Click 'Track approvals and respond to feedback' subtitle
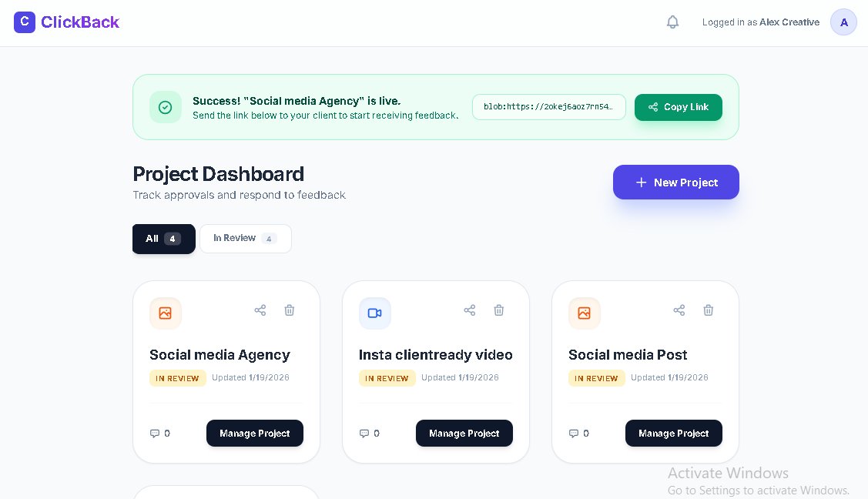Image resolution: width=868 pixels, height=499 pixels. click(x=239, y=196)
